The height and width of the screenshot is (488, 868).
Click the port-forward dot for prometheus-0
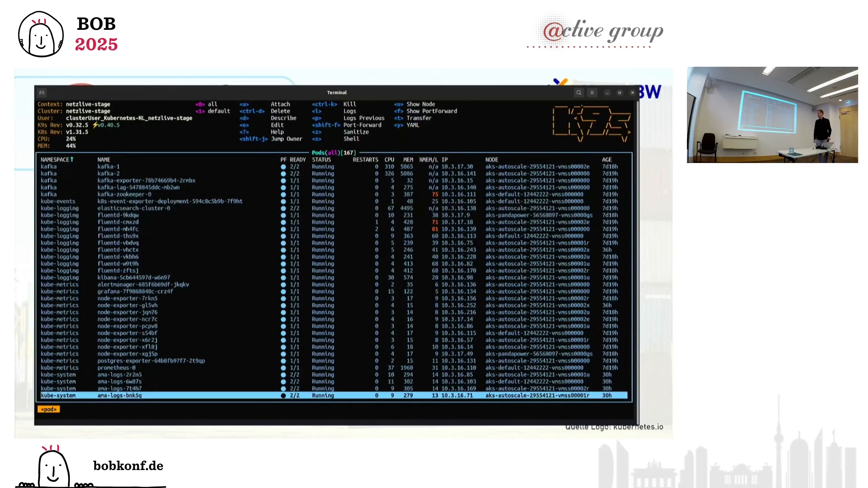tap(283, 368)
